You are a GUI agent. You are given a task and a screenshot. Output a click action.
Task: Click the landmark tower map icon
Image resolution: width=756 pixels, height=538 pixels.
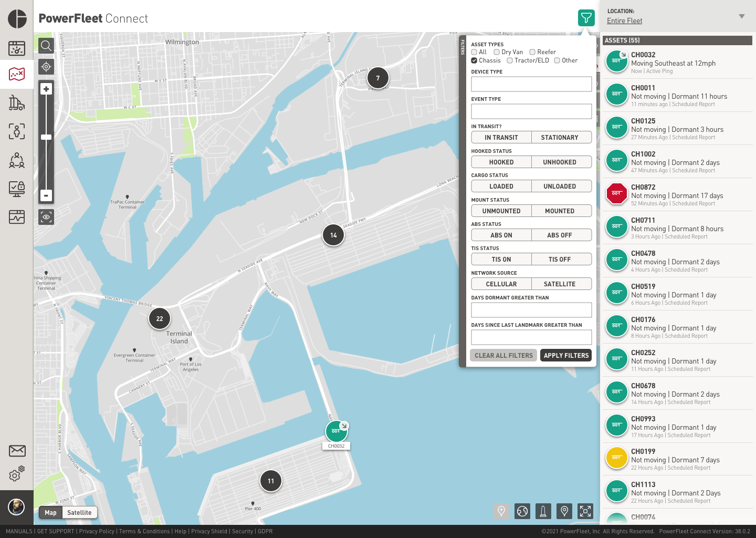click(x=543, y=511)
